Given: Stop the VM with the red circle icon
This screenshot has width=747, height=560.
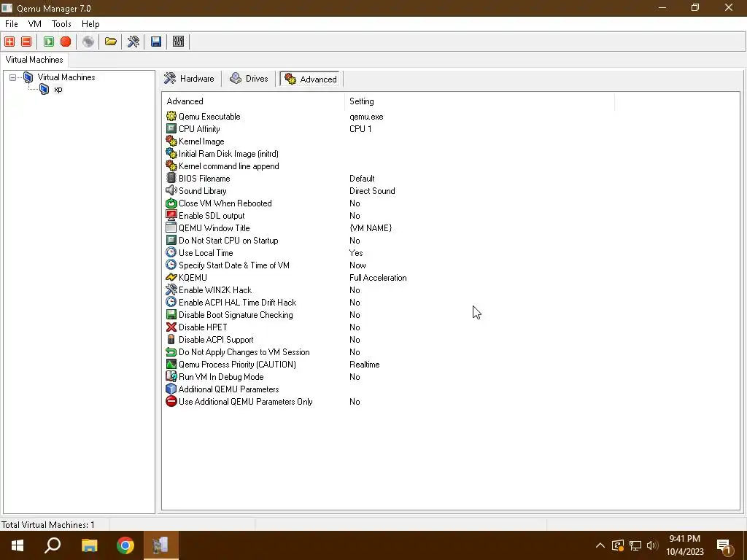Looking at the screenshot, I should coord(66,42).
